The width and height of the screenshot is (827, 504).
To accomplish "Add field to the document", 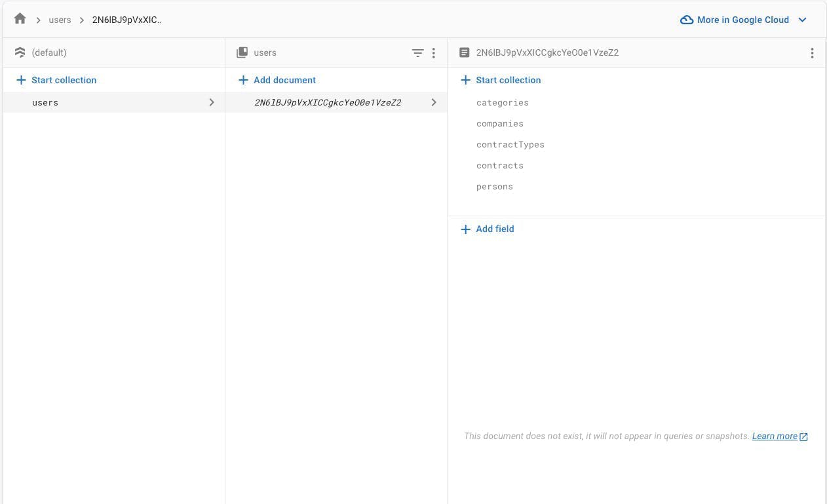I will click(x=488, y=229).
